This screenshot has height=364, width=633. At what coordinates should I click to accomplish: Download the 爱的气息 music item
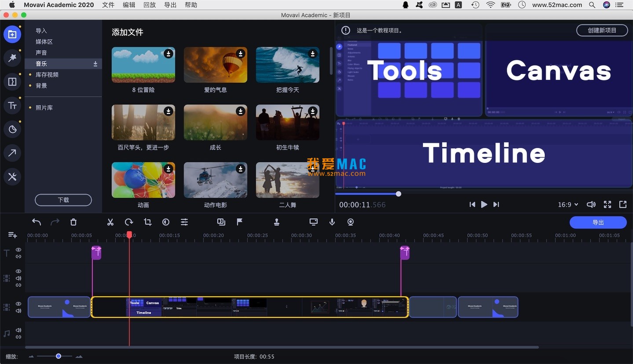[x=240, y=54]
